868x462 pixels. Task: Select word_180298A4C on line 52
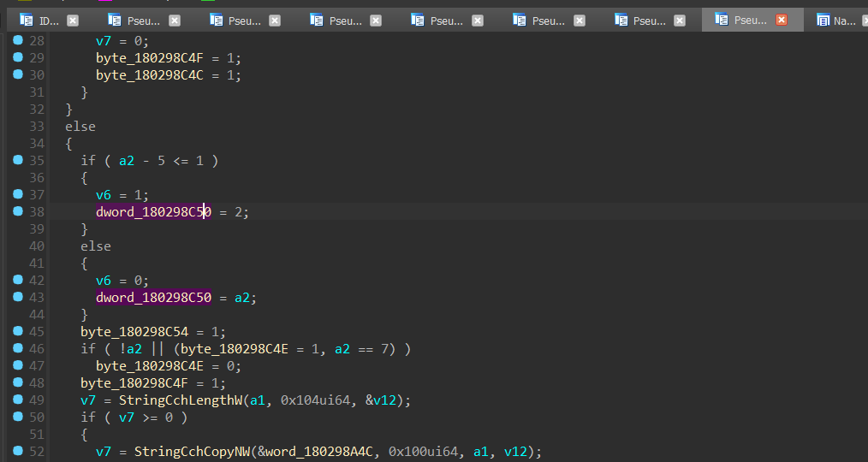coord(318,452)
